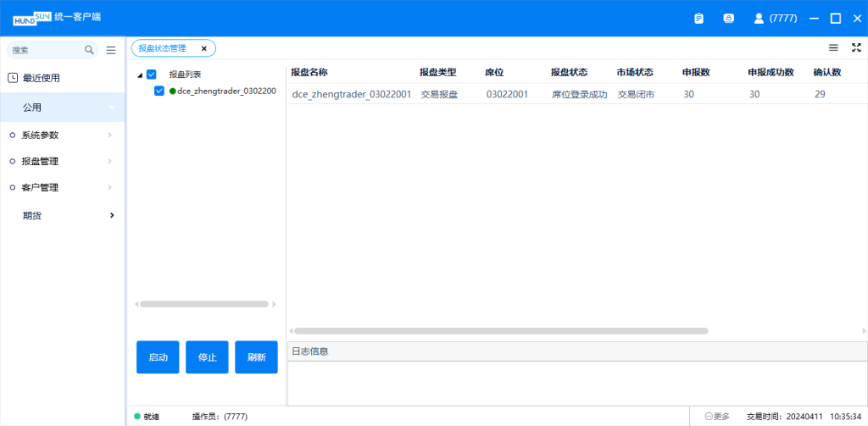Screen dimensions: 868x426
Task: Click the search magnifier icon
Action: pos(89,50)
